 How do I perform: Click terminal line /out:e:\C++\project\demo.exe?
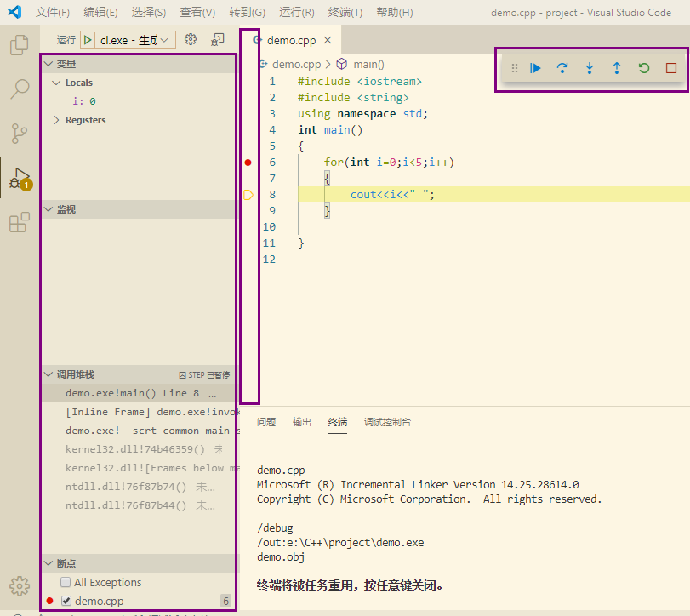click(340, 543)
